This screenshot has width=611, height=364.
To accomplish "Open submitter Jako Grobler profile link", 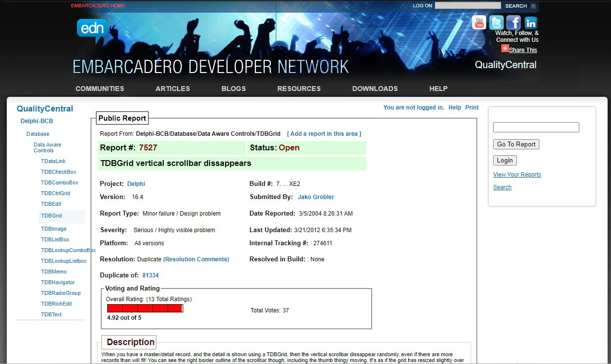I will [x=316, y=197].
